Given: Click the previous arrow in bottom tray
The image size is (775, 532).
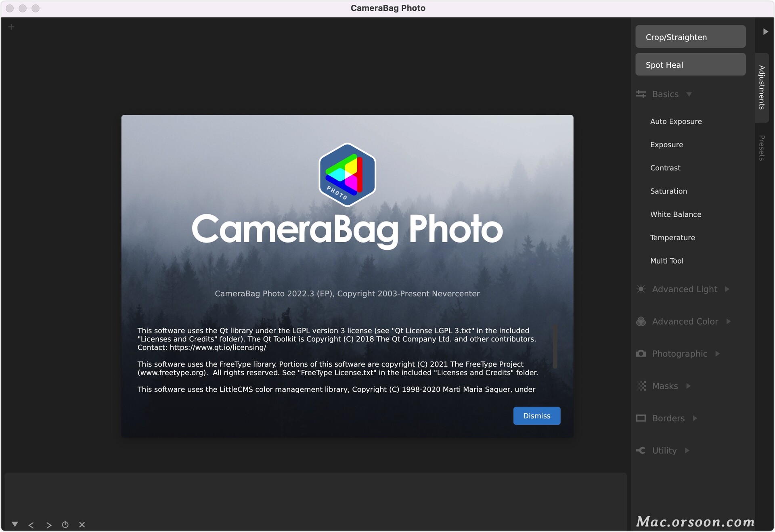Looking at the screenshot, I should click(31, 525).
